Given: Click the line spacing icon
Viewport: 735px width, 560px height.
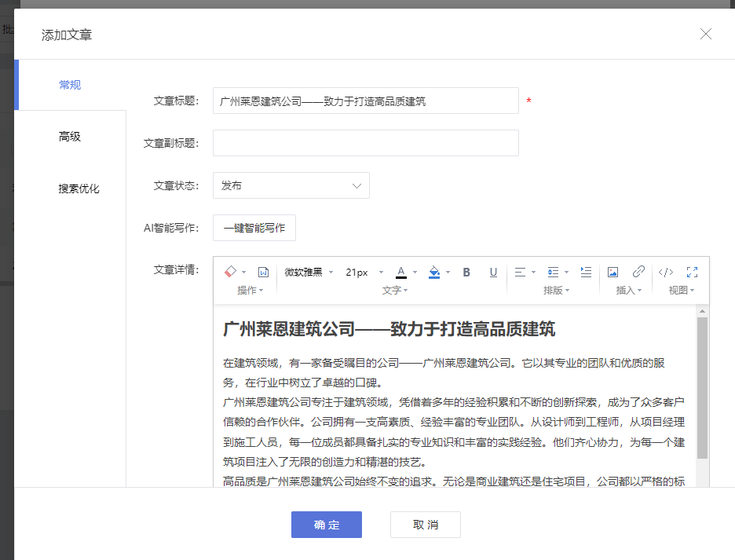Looking at the screenshot, I should (553, 272).
